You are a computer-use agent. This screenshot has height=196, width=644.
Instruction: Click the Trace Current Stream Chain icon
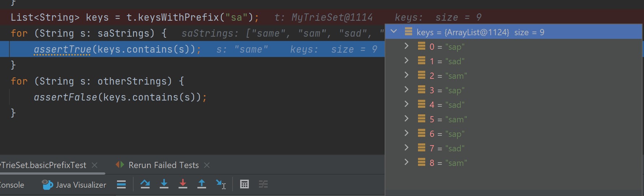pyautogui.click(x=263, y=184)
